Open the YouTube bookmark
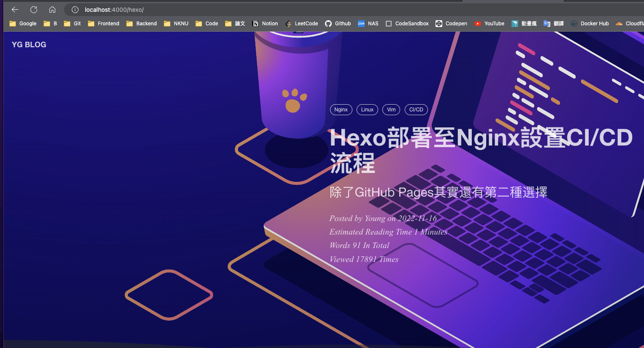The width and height of the screenshot is (644, 348). click(489, 24)
